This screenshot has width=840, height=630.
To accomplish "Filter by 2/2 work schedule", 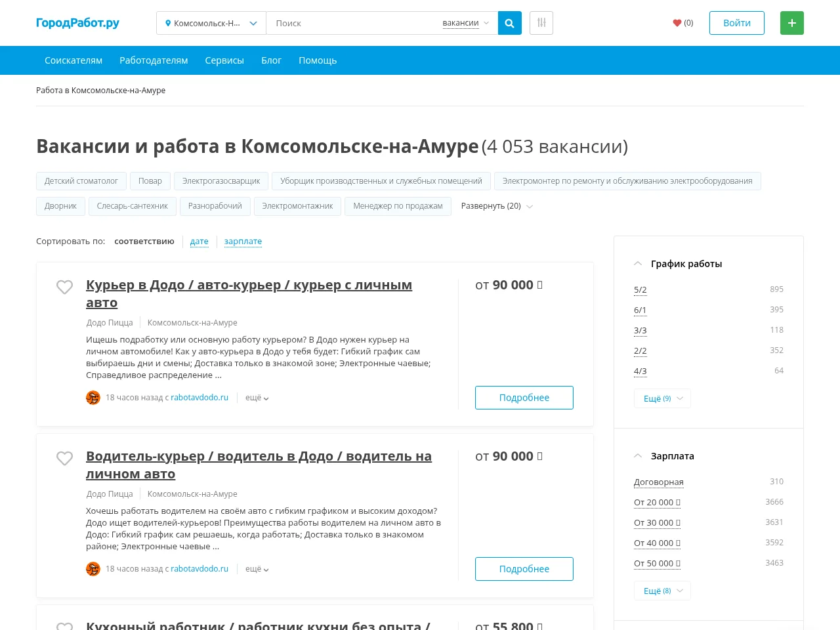I will coord(640,350).
